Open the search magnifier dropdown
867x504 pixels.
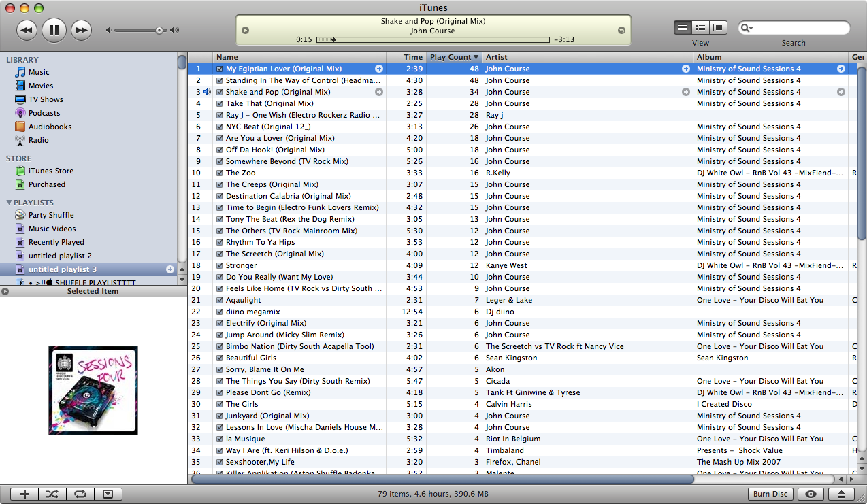tap(747, 28)
